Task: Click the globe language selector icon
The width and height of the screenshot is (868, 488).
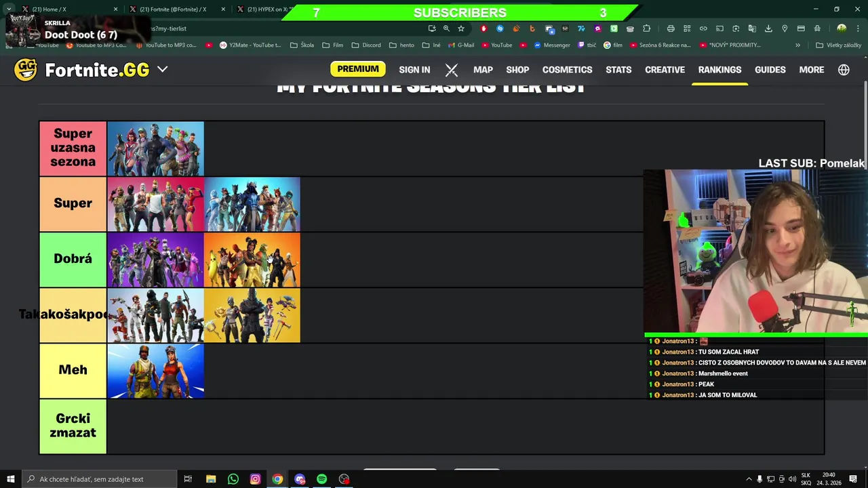Action: click(x=844, y=70)
